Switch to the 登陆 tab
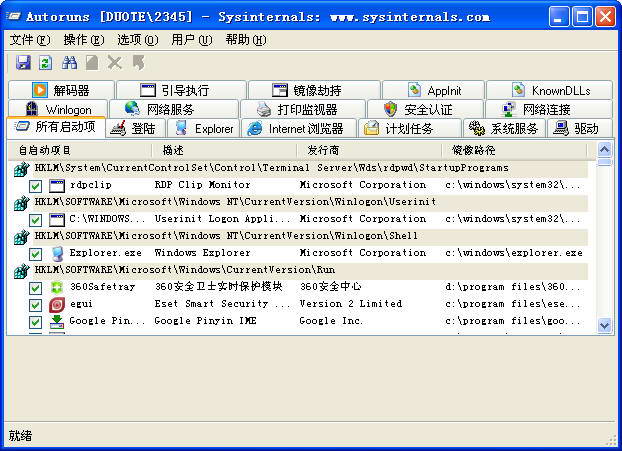 (x=136, y=128)
